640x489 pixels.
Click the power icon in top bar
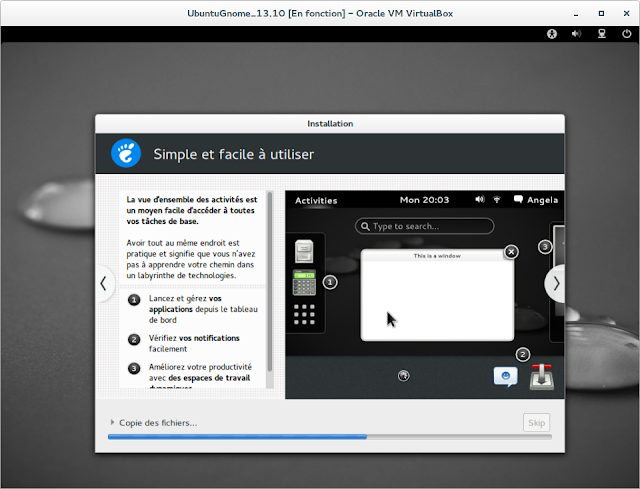pyautogui.click(x=627, y=34)
